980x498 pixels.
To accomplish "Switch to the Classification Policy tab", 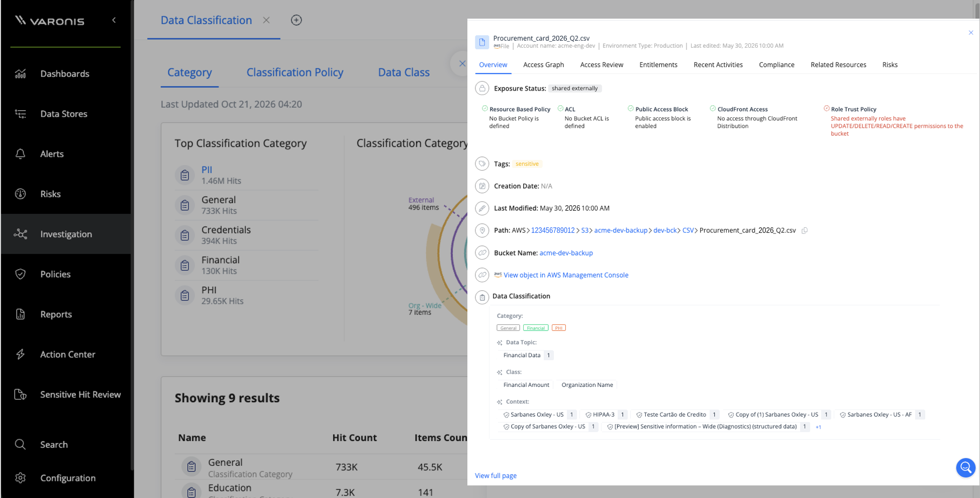I will pos(295,72).
